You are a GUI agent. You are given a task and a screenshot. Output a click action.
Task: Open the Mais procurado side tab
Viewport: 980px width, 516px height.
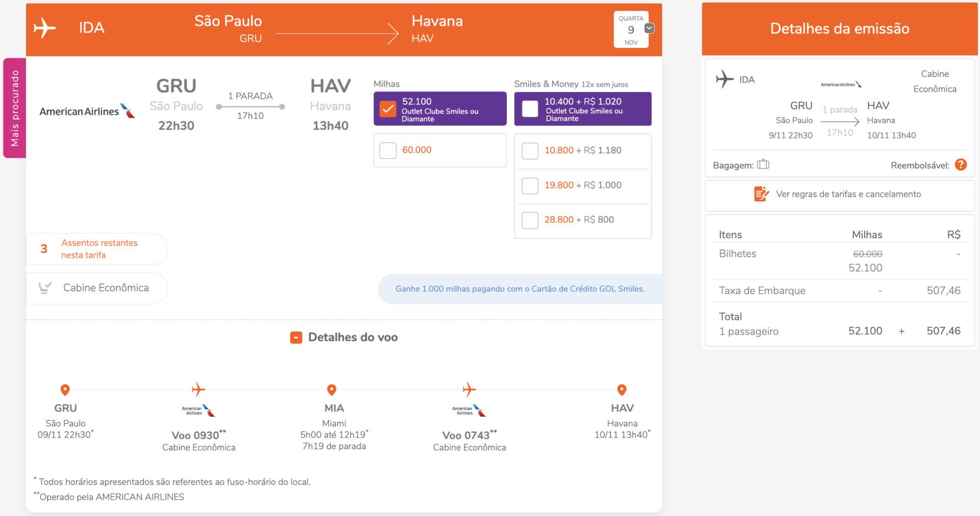pyautogui.click(x=15, y=108)
